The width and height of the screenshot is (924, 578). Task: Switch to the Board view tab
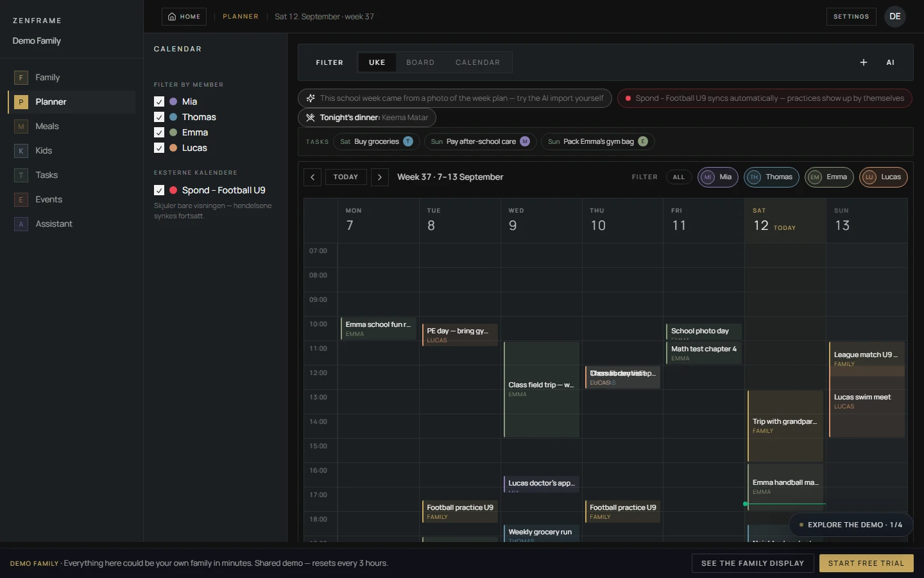420,62
